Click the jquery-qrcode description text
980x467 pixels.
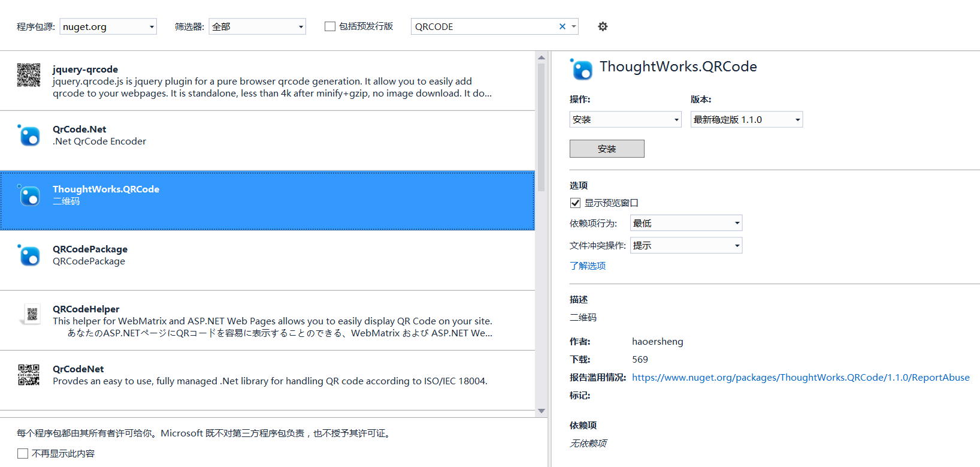pos(273,87)
